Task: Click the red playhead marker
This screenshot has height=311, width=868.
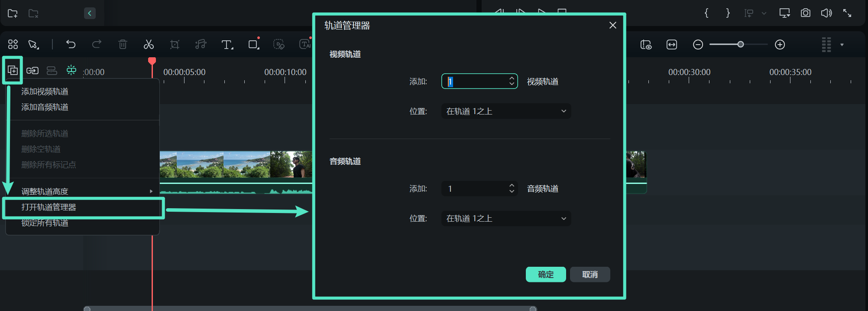Action: click(152, 61)
